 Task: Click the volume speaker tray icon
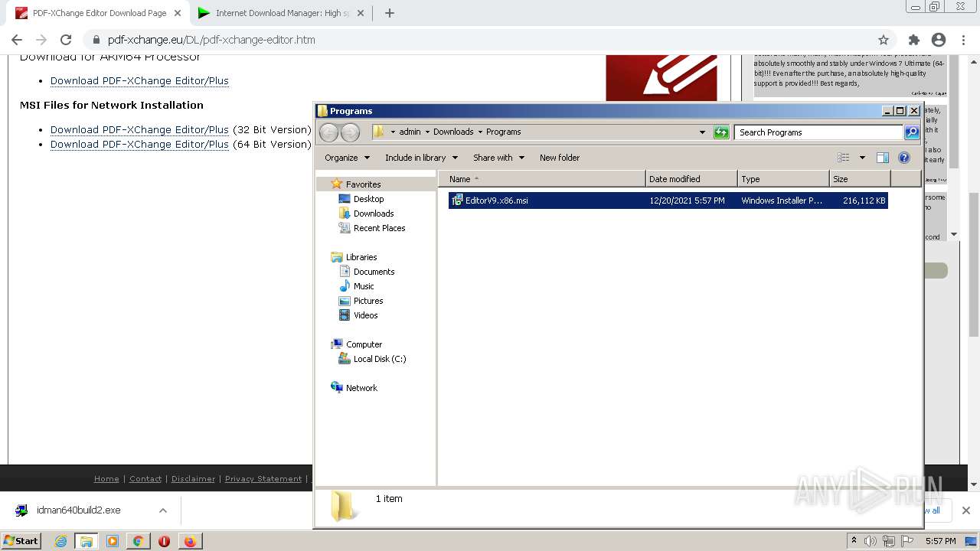[871, 541]
